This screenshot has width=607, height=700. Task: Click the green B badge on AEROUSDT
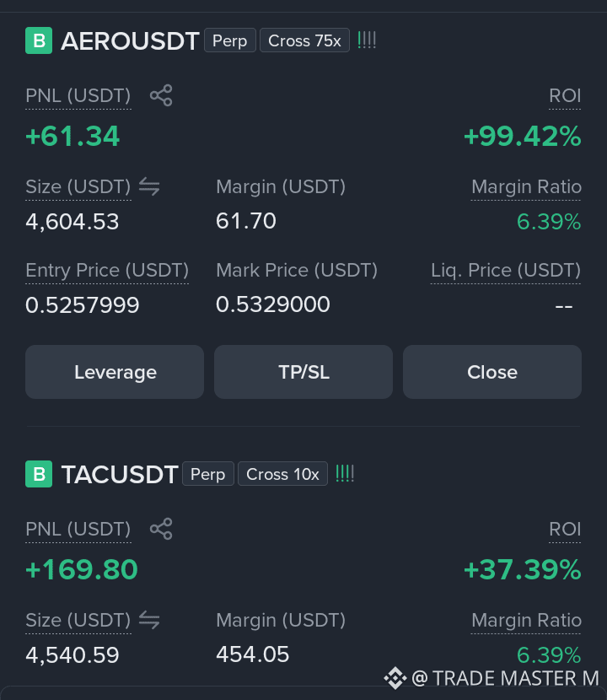(39, 40)
